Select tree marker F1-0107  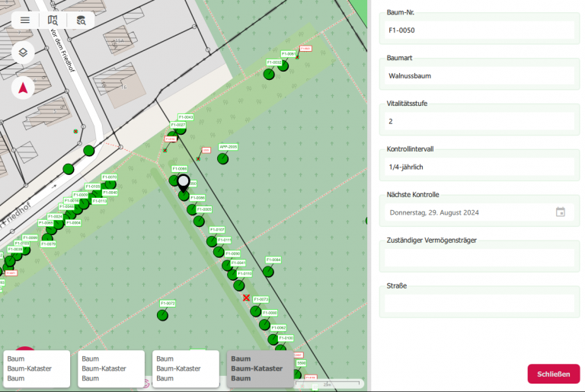(212, 241)
